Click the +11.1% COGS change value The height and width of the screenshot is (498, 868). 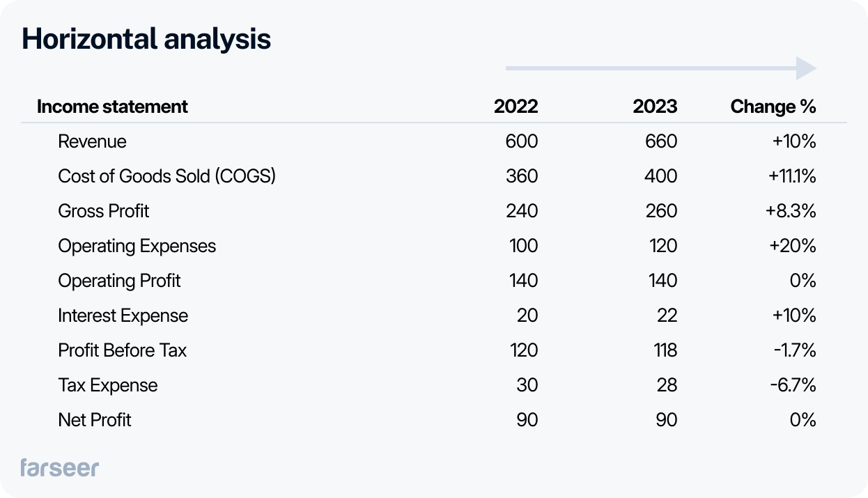pos(792,176)
